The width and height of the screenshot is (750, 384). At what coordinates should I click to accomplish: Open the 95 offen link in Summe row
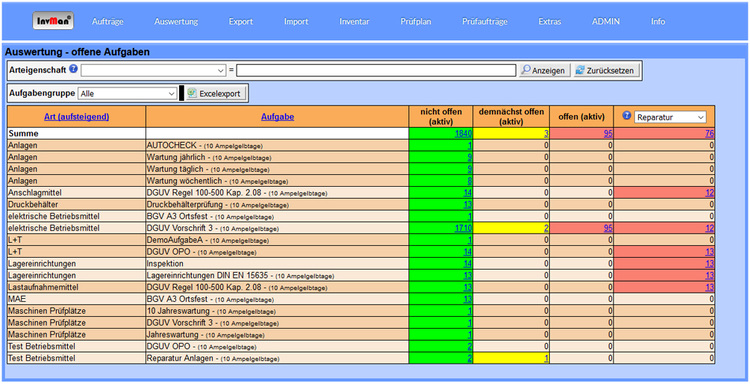(608, 134)
